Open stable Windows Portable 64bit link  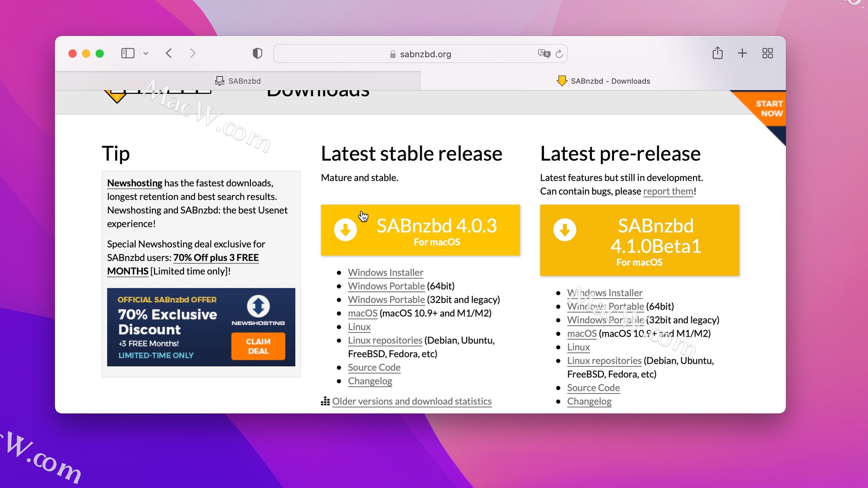pos(387,286)
